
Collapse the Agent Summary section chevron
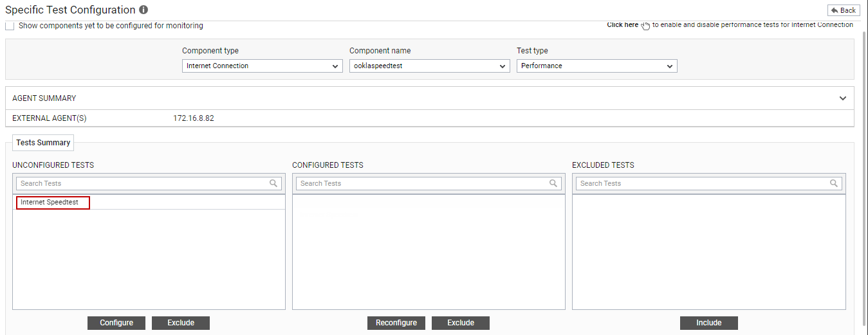point(843,98)
